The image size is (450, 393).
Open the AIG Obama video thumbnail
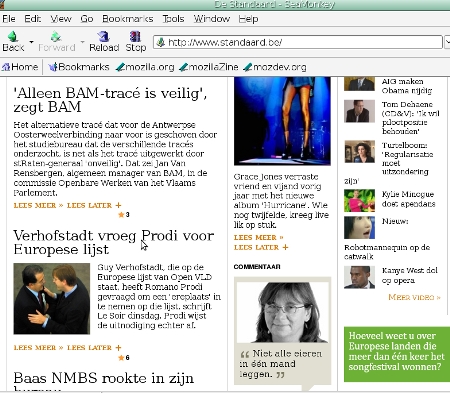(x=359, y=84)
